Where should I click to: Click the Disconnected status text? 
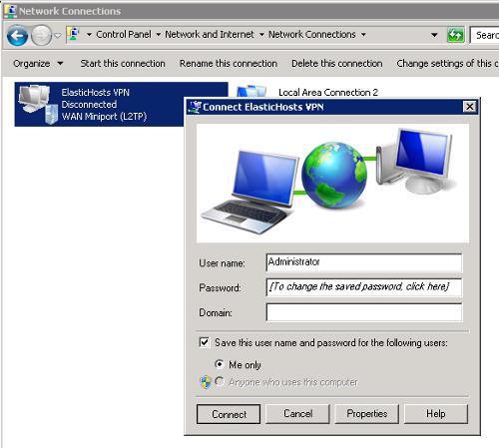[89, 104]
